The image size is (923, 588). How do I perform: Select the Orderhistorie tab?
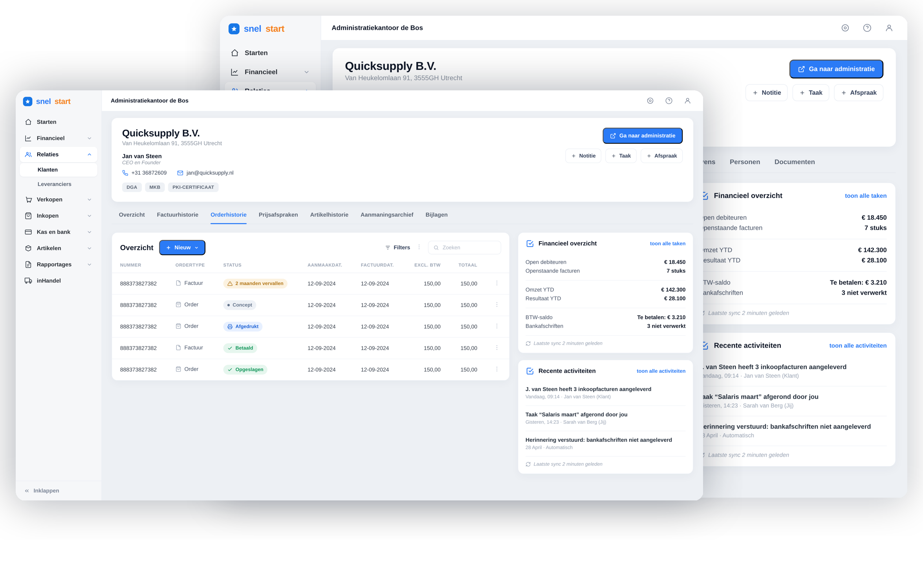[x=229, y=214]
